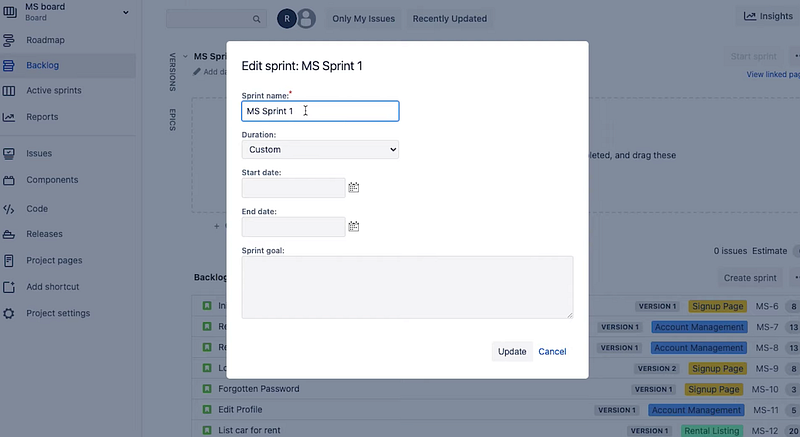Open Project settings in sidebar
800x437 pixels.
58,314
